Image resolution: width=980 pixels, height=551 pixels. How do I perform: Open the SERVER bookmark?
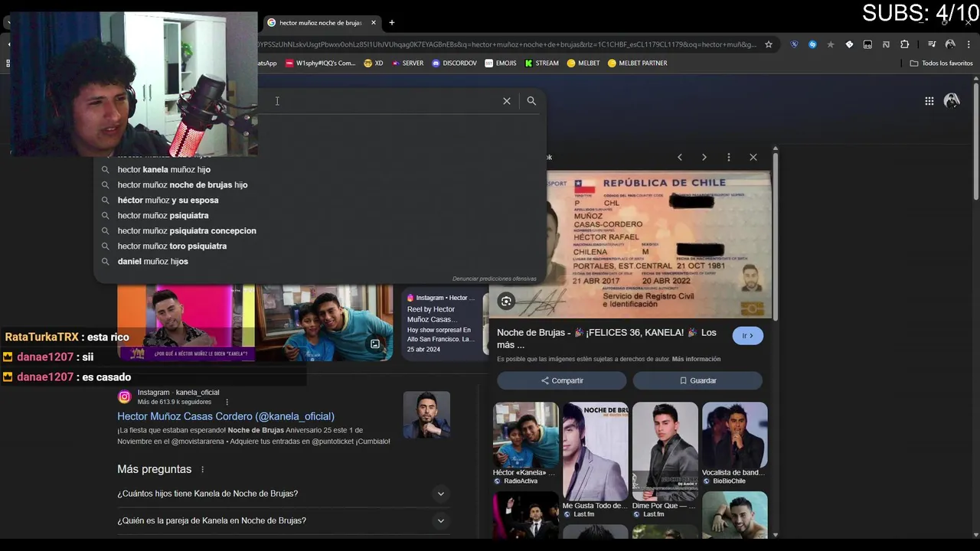[407, 64]
